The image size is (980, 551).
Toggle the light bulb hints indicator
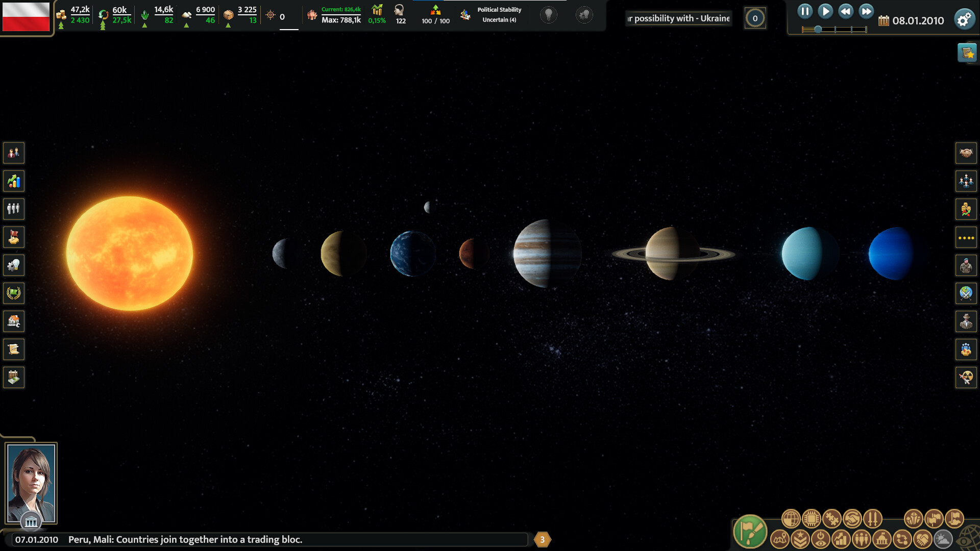click(549, 15)
